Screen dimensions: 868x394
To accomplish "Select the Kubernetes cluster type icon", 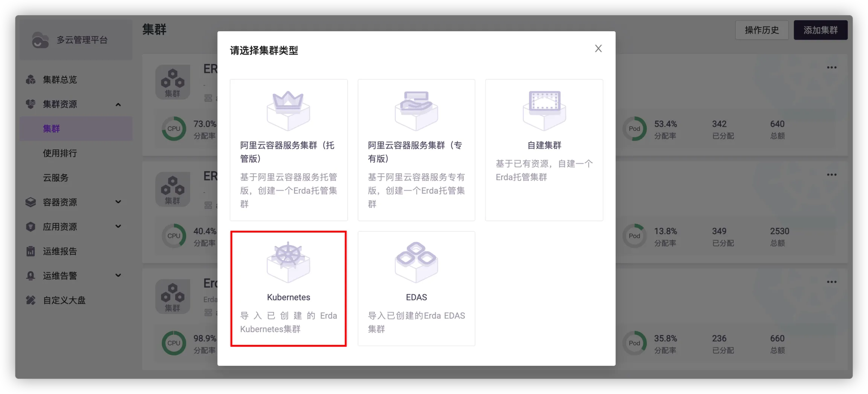I will pos(288,262).
